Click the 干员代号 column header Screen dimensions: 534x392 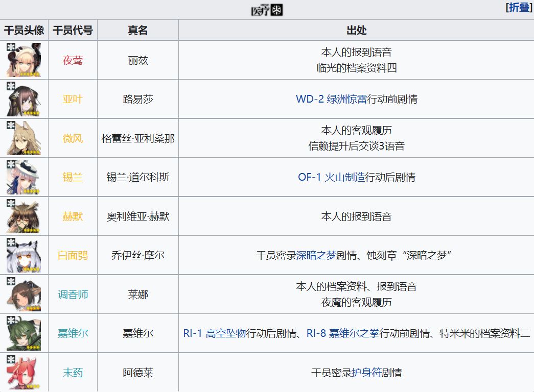[x=73, y=30]
